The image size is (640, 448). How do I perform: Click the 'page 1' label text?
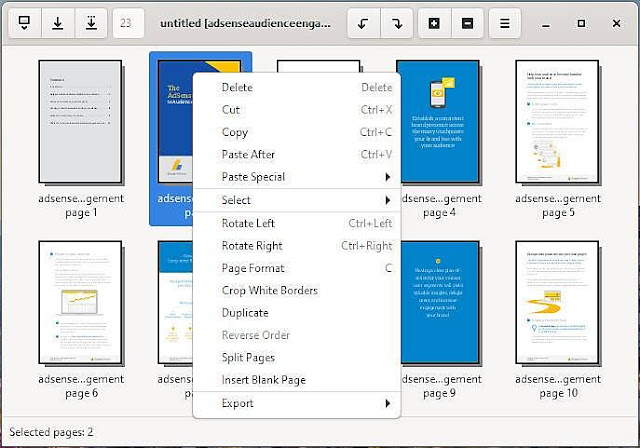click(81, 213)
